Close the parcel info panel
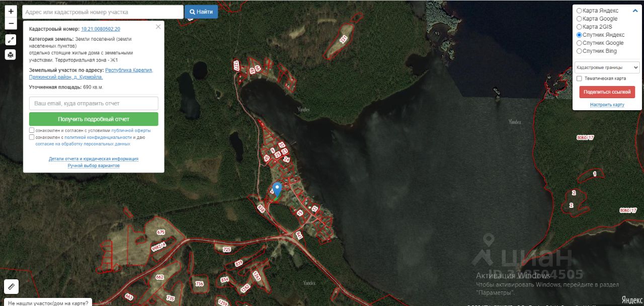The width and height of the screenshot is (644, 306). 158,27
